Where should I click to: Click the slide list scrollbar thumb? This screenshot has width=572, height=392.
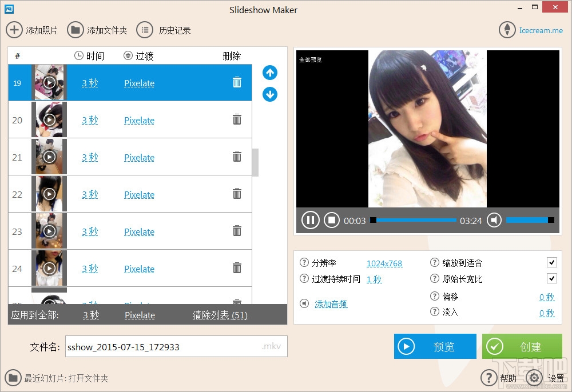(255, 162)
